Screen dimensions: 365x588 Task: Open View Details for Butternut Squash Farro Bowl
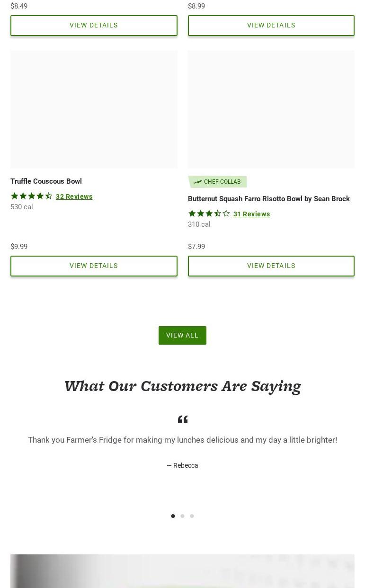coord(271,266)
